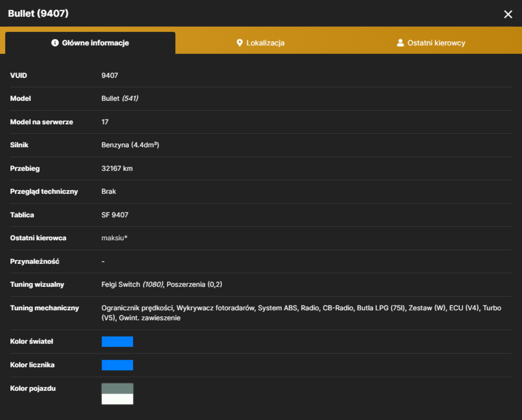Click the info icon in Główne informacje tab
The image size is (522, 420).
pyautogui.click(x=55, y=43)
